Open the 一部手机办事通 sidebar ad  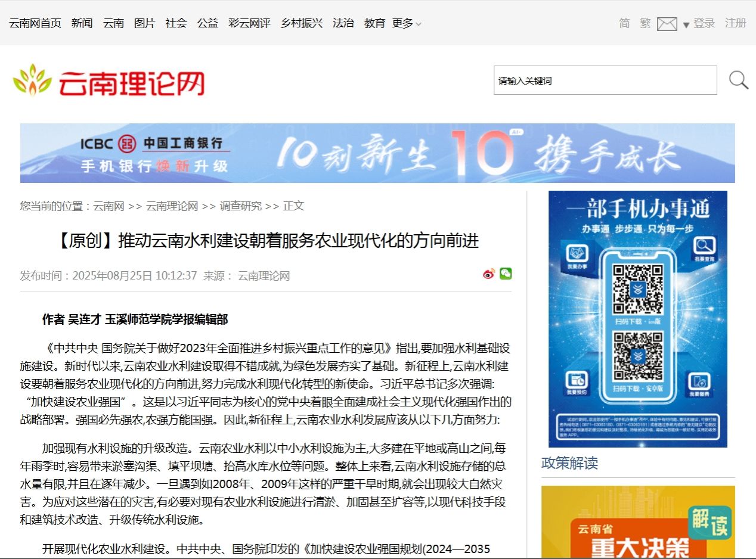[637, 319]
